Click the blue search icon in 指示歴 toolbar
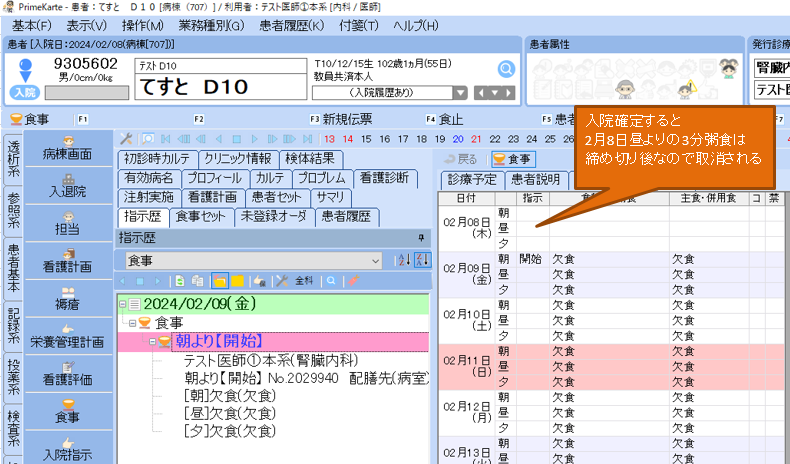 pyautogui.click(x=331, y=281)
